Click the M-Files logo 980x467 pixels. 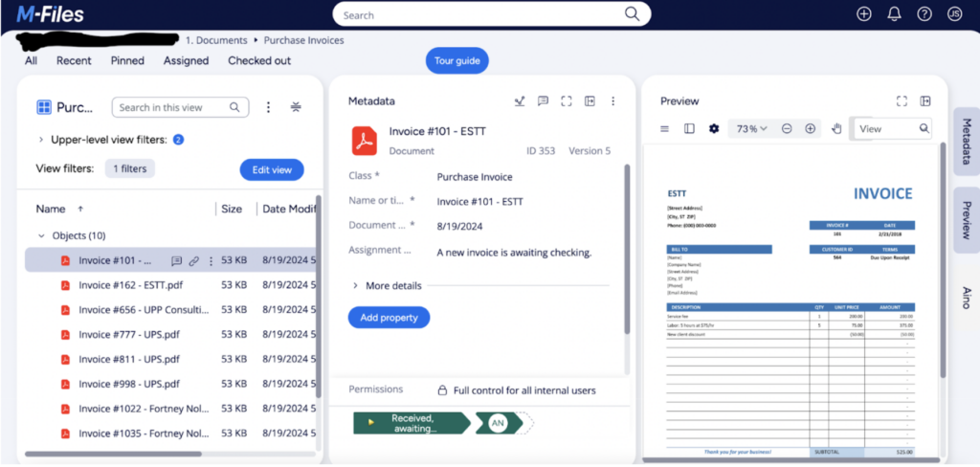(51, 13)
